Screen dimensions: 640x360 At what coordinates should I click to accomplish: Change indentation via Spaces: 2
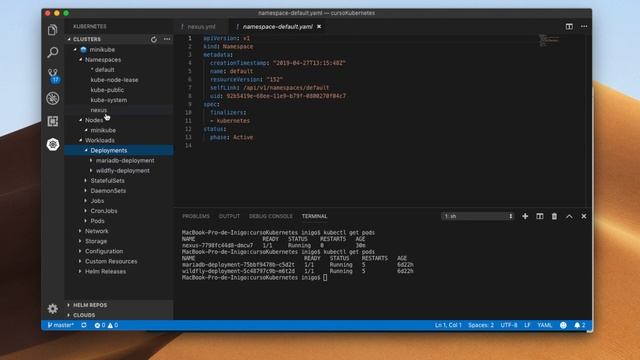click(481, 325)
